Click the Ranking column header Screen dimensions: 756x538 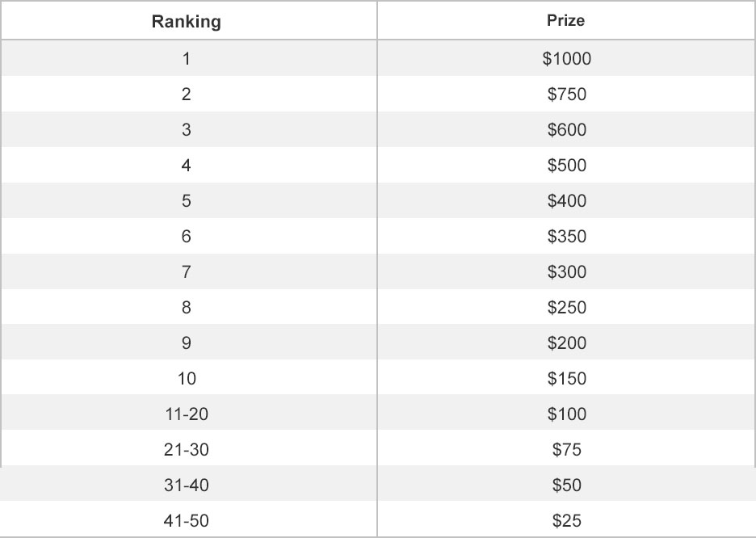coord(186,22)
